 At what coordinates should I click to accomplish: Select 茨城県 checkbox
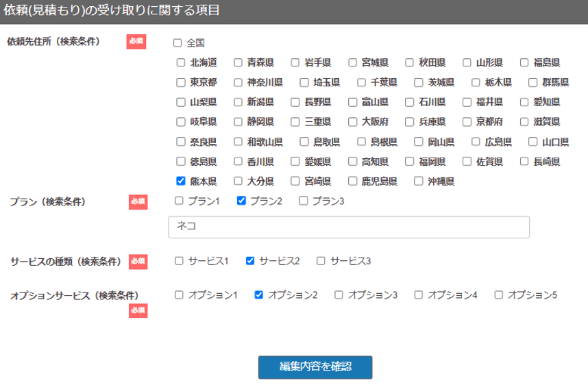pyautogui.click(x=419, y=82)
